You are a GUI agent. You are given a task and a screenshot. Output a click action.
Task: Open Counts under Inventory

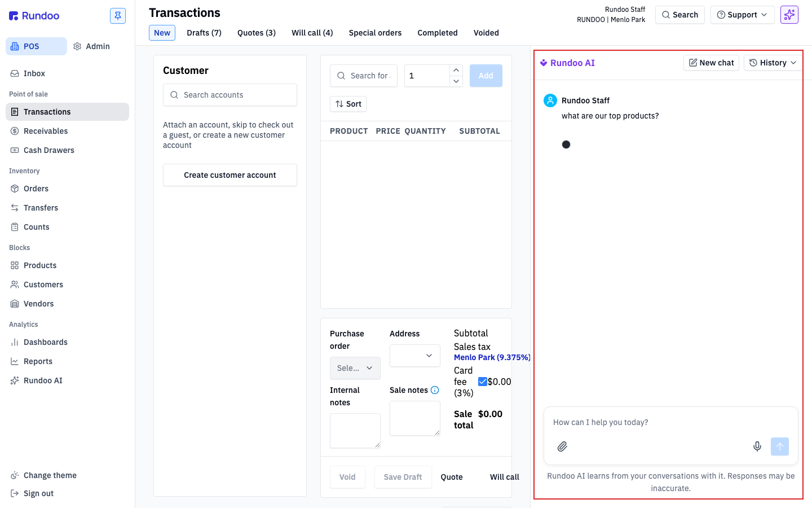pyautogui.click(x=67, y=227)
